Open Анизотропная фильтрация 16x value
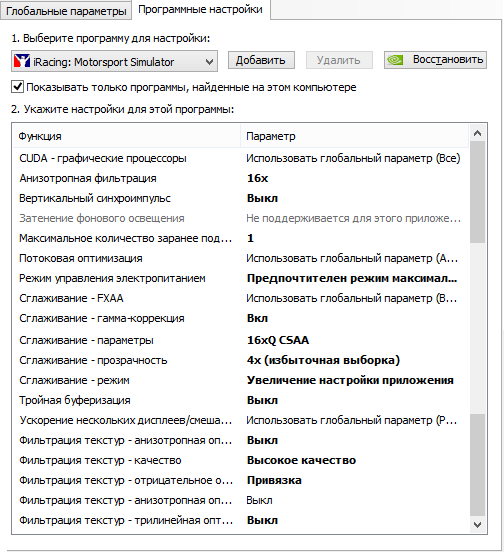The image size is (504, 553). (x=257, y=178)
